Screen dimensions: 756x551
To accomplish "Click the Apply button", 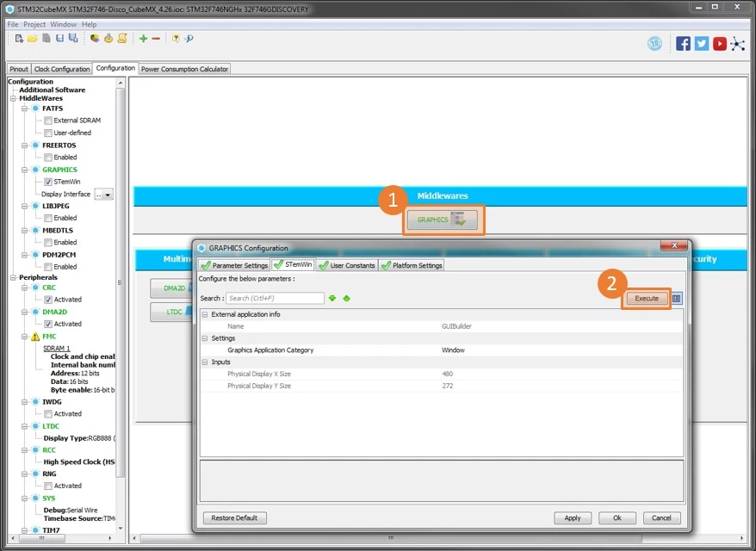I will [x=573, y=517].
